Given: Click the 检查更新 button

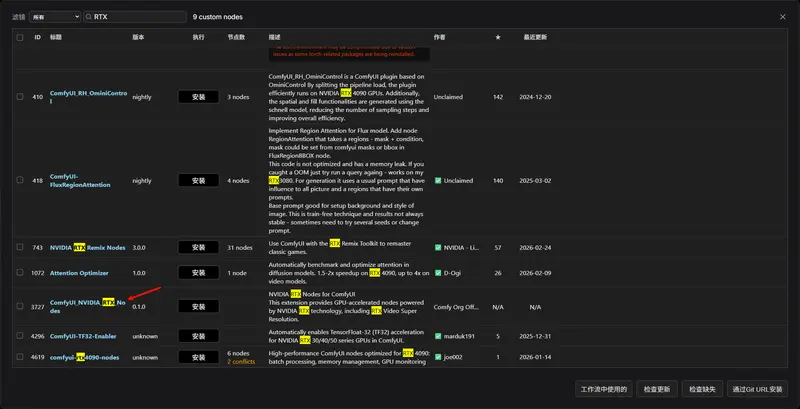Looking at the screenshot, I should click(x=663, y=388).
